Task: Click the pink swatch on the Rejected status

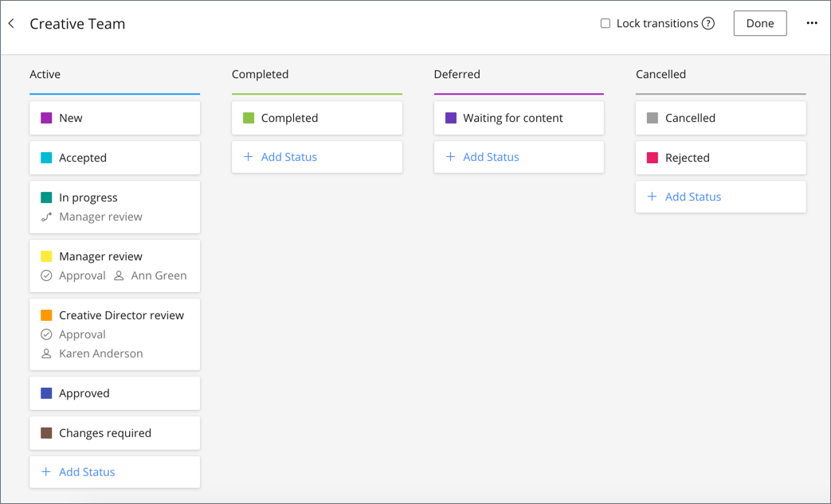Action: coord(653,158)
